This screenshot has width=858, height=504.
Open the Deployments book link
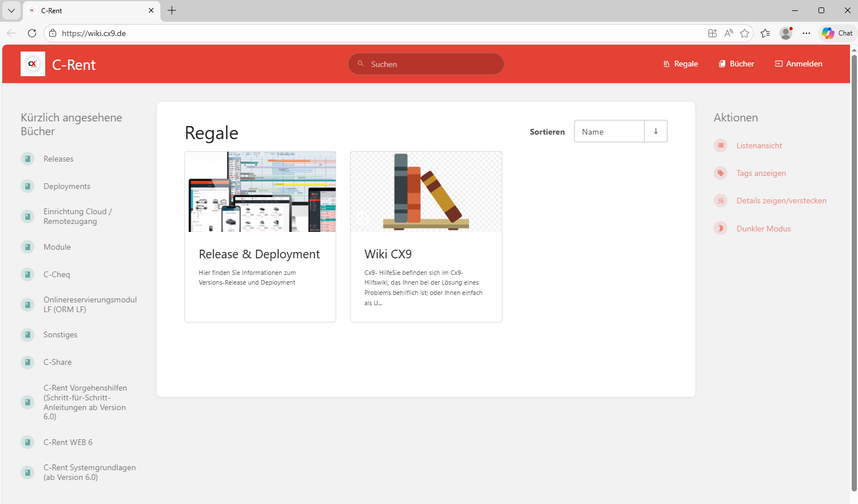[x=67, y=186]
